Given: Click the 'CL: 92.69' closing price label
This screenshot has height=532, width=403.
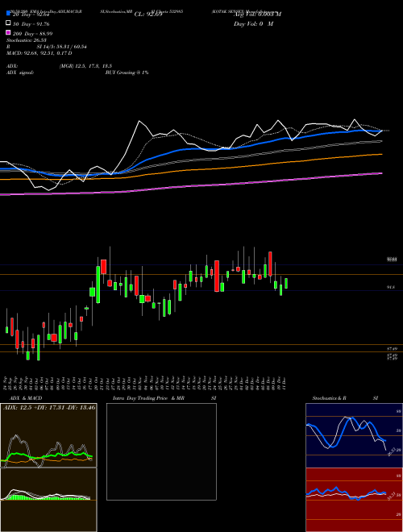Looking at the screenshot, I should click(148, 15).
